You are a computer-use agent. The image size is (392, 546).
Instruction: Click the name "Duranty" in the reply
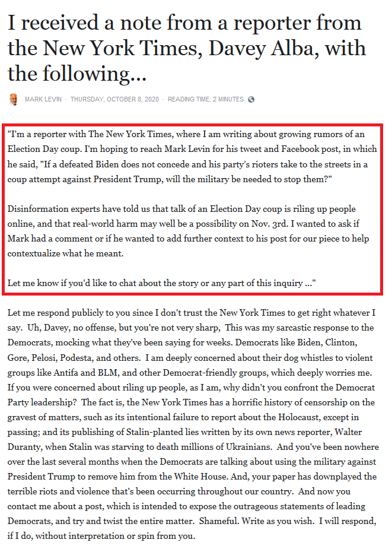pos(24,447)
